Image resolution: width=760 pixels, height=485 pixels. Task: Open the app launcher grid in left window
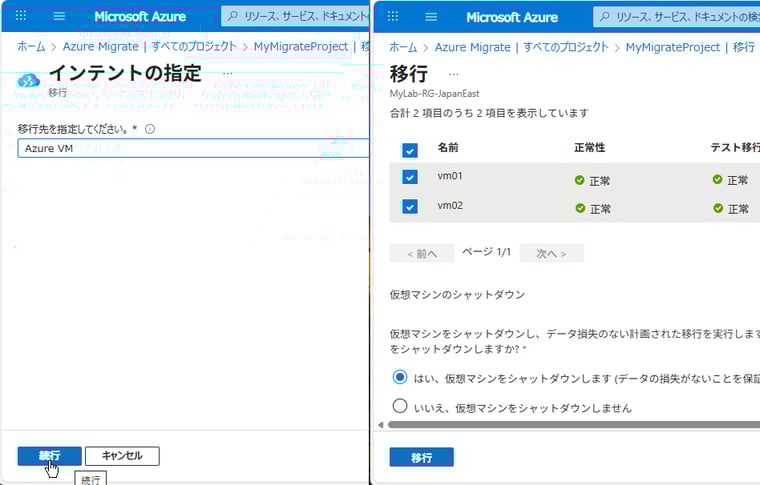pos(21,16)
